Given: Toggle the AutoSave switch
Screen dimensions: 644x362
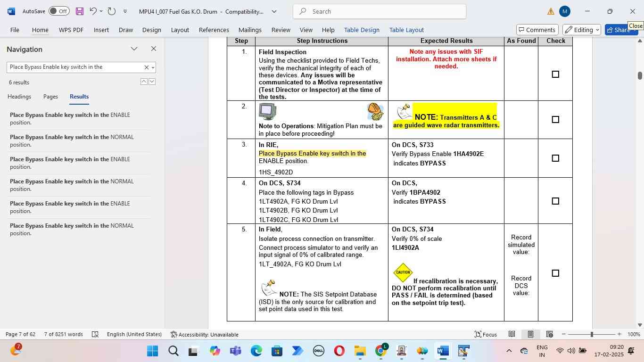Looking at the screenshot, I should [59, 11].
